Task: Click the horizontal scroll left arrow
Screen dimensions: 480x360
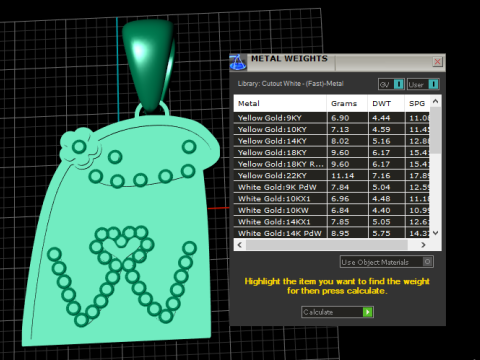Action: tap(240, 245)
